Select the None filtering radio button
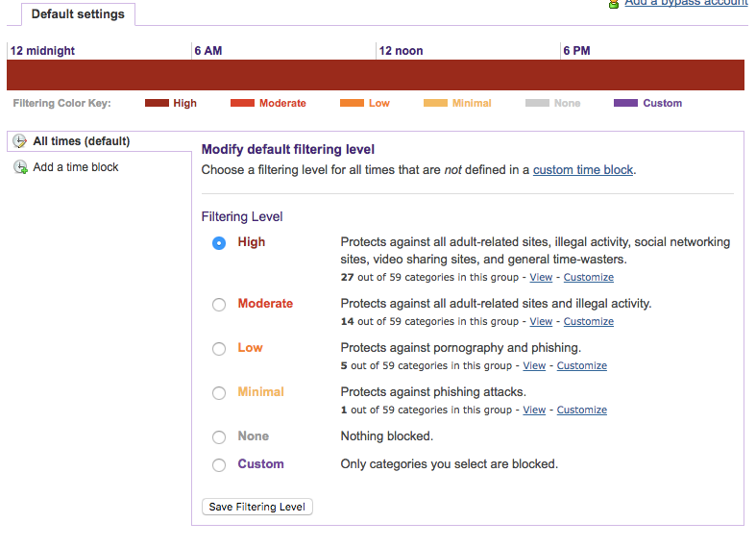This screenshot has width=756, height=547. coord(219,437)
